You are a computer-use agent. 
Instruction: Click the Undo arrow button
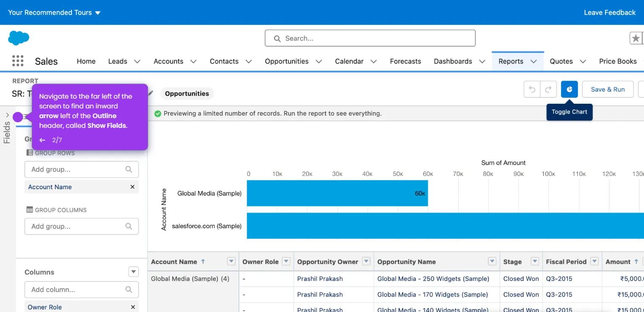[x=532, y=89]
